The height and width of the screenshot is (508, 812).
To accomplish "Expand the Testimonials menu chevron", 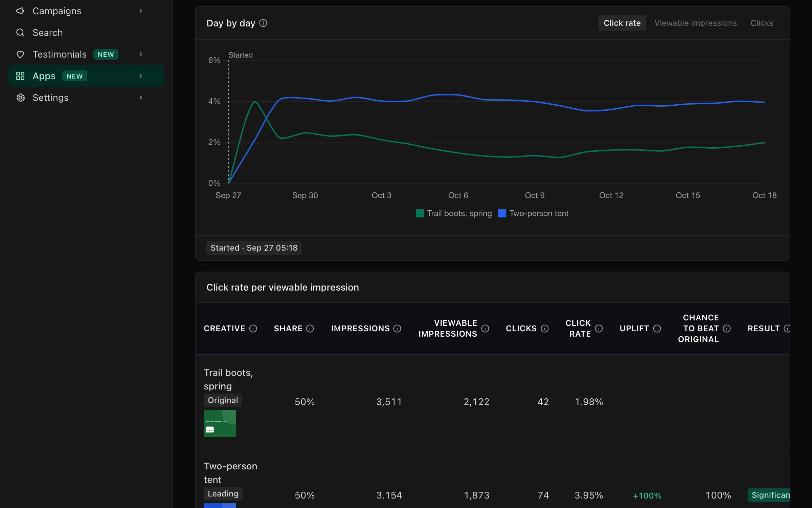I will point(141,54).
